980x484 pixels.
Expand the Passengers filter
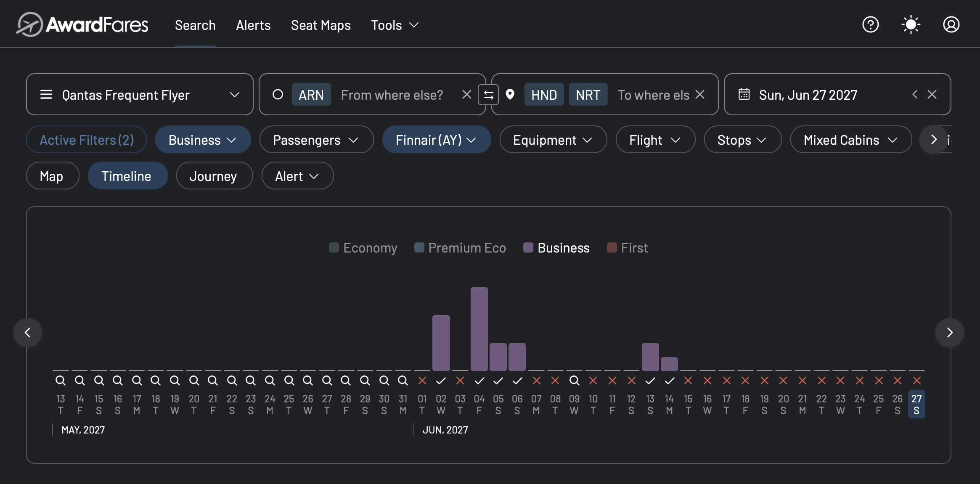(x=316, y=140)
